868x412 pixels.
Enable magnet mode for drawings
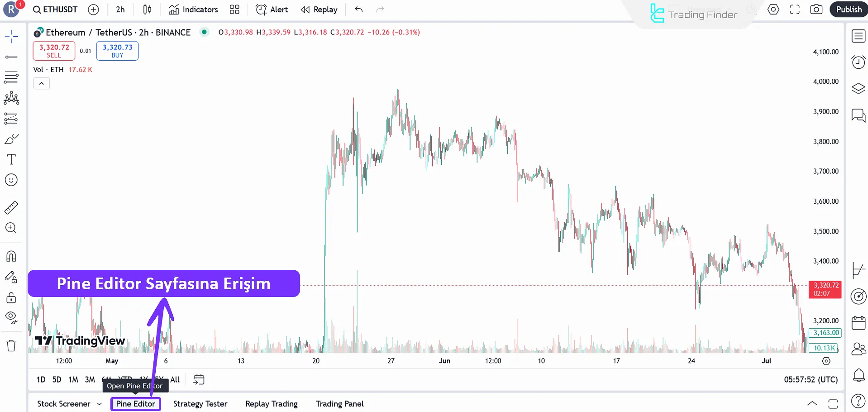click(11, 256)
